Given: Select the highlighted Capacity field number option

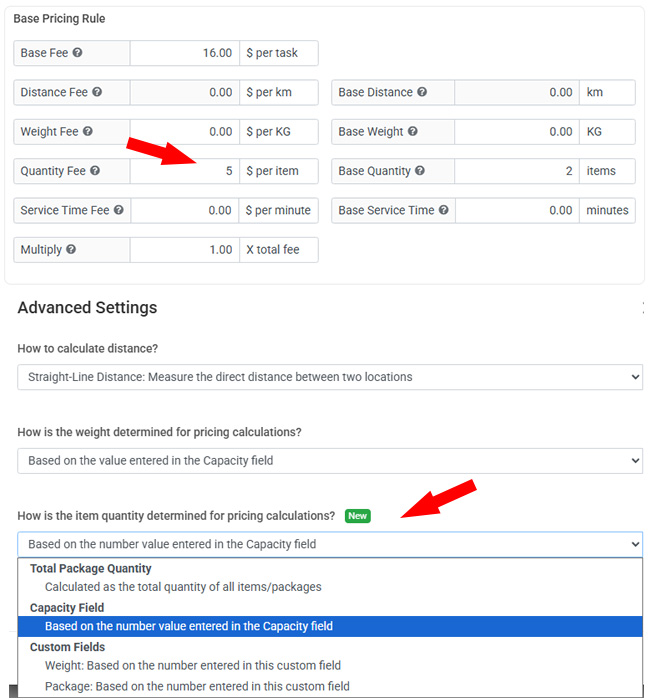Looking at the screenshot, I should [x=330, y=626].
